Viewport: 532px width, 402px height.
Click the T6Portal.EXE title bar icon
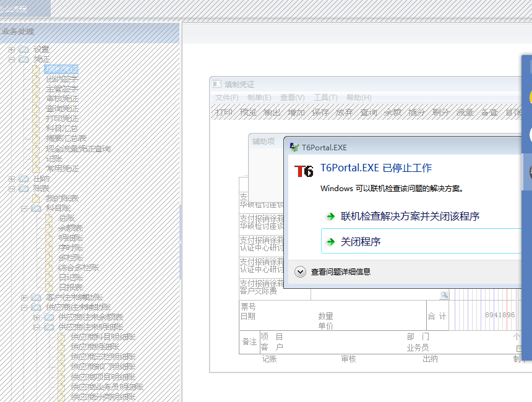pyautogui.click(x=294, y=147)
